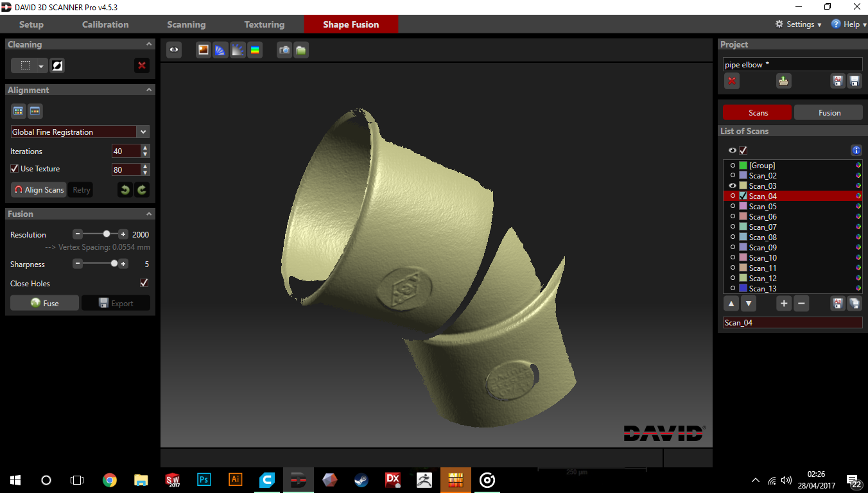Screen dimensions: 868x493
Task: Switch to the Scanning tab
Action: pyautogui.click(x=186, y=24)
